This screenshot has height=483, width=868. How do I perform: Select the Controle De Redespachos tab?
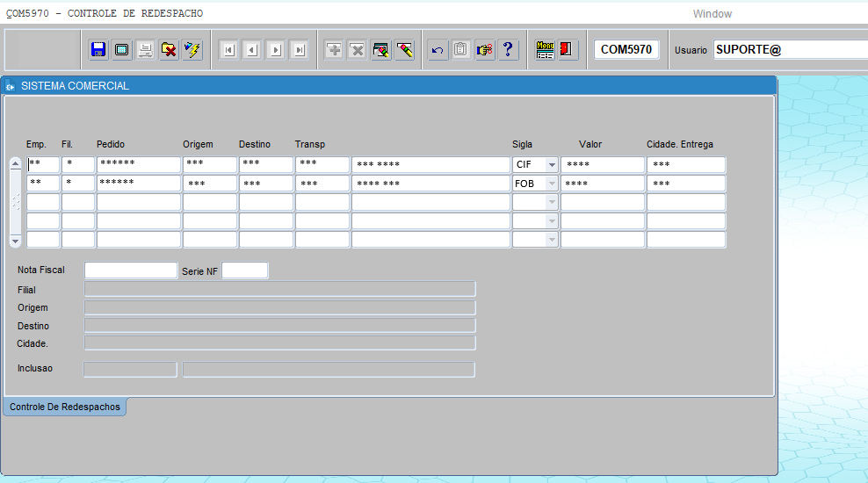[x=65, y=407]
